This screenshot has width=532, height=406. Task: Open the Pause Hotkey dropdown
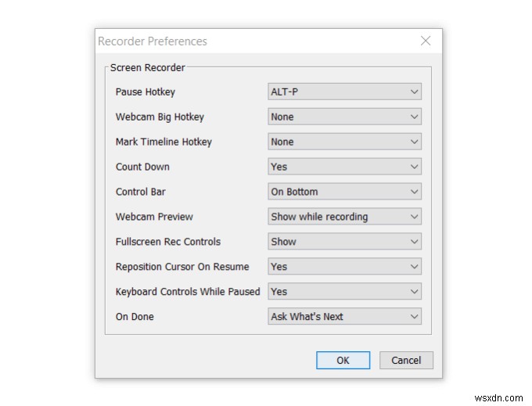(344, 92)
